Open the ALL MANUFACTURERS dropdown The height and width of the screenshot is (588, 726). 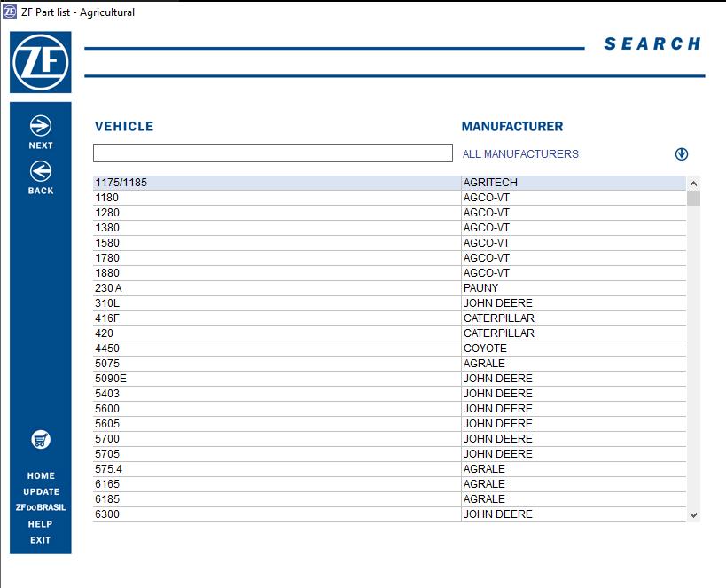[x=519, y=153]
